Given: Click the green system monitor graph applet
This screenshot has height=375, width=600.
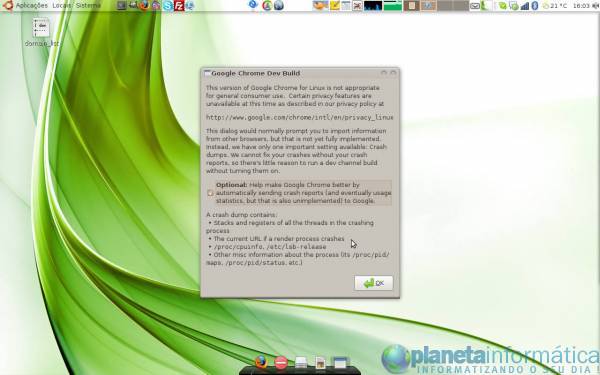Looking at the screenshot, I should (x=393, y=5).
